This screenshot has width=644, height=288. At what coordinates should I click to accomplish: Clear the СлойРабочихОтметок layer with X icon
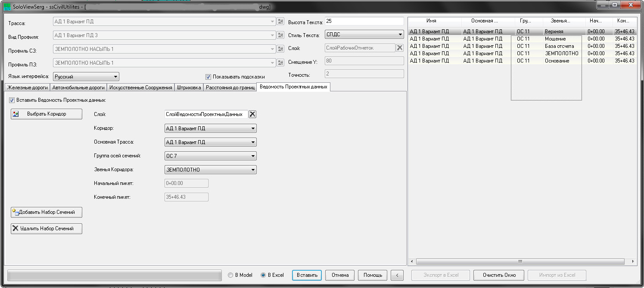pyautogui.click(x=400, y=48)
